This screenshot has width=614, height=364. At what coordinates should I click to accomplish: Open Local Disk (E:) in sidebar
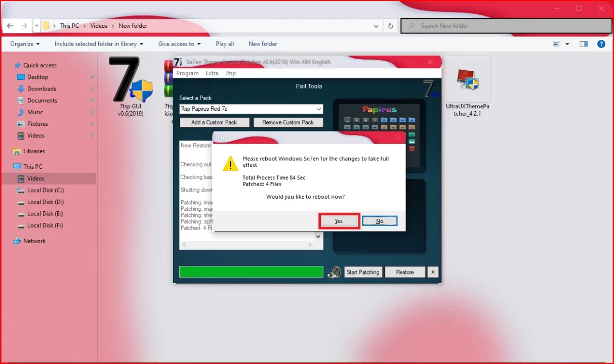45,213
